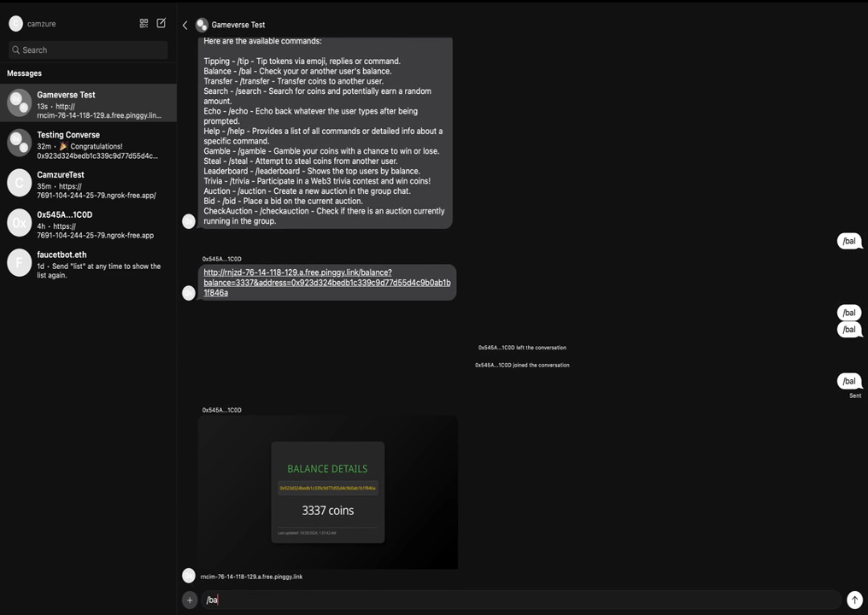
Task: Click the "Tipping - /tip" command line
Action: point(302,61)
